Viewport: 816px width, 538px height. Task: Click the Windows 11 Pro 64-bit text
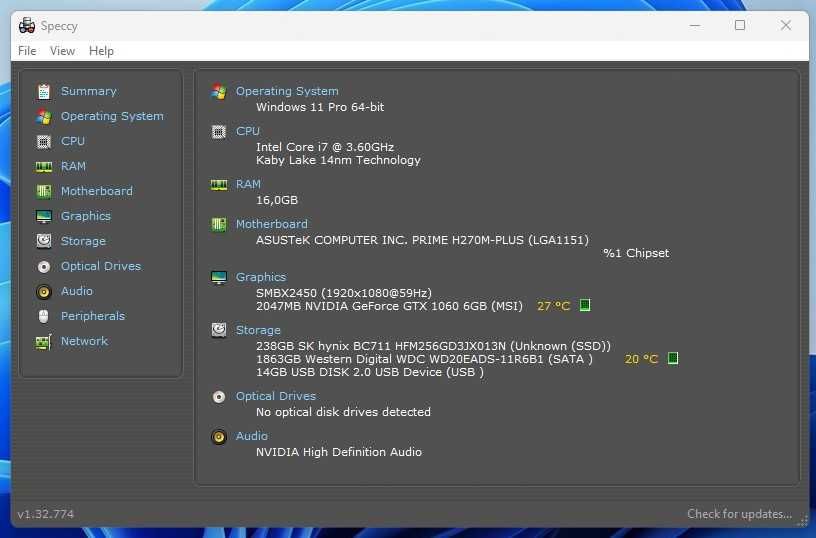[x=320, y=107]
